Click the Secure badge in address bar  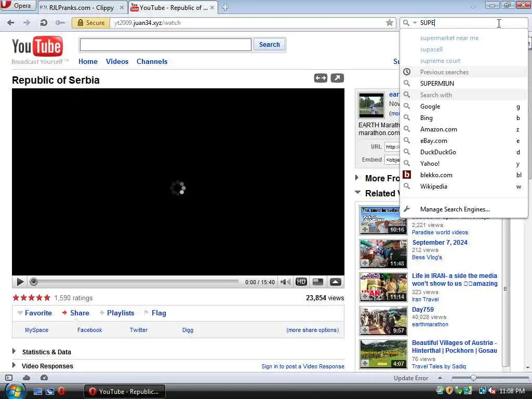[91, 23]
